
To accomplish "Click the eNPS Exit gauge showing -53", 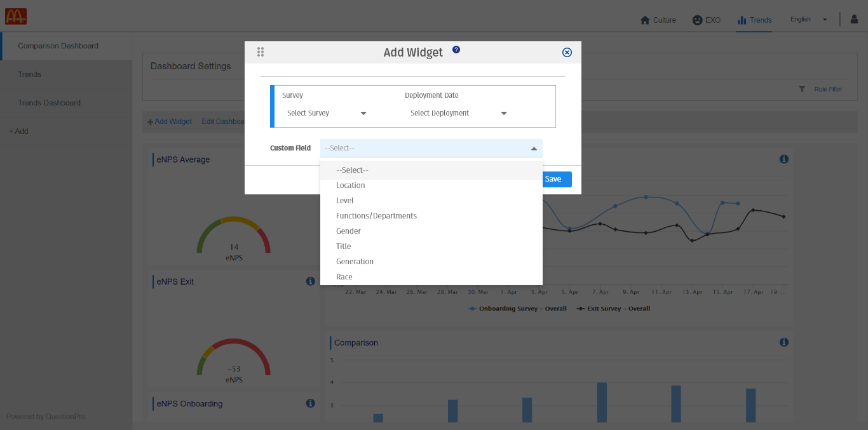I will (x=234, y=358).
